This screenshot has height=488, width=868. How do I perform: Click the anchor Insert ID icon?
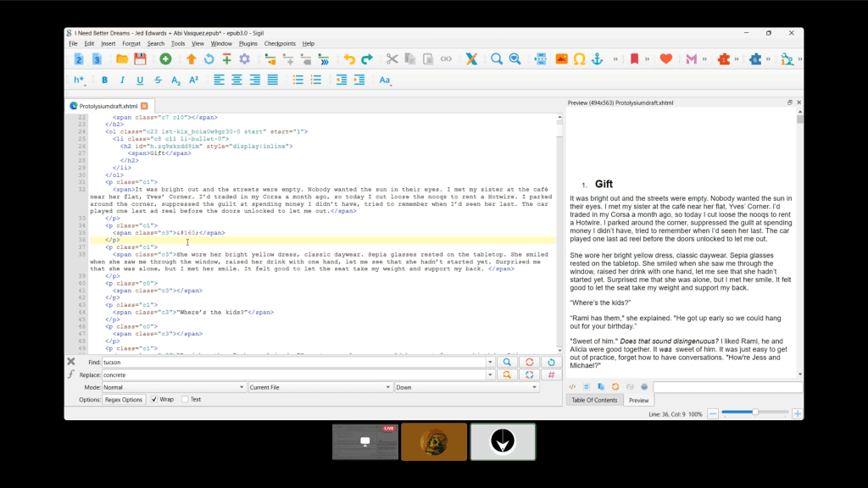[598, 59]
